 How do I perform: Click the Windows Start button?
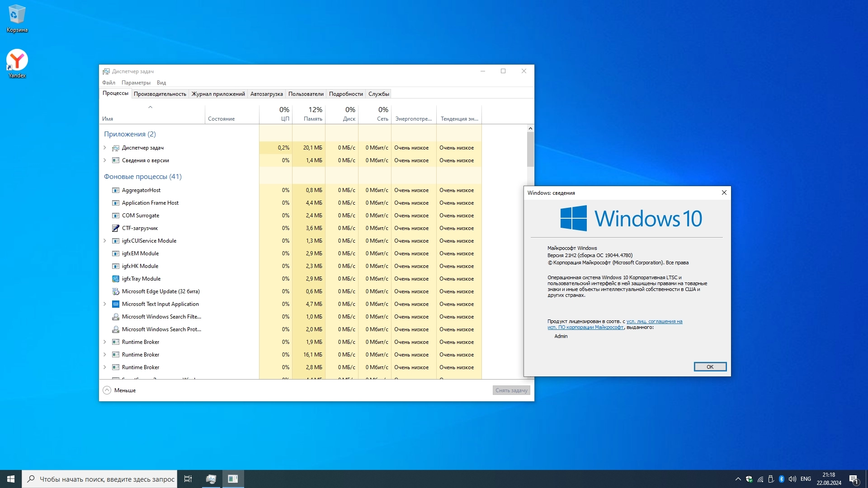pos(11,479)
